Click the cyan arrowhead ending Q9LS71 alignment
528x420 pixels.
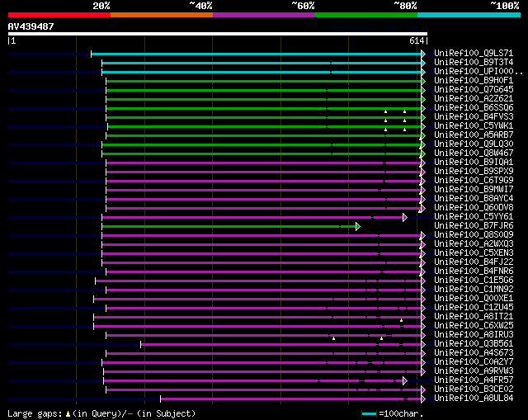pos(423,54)
